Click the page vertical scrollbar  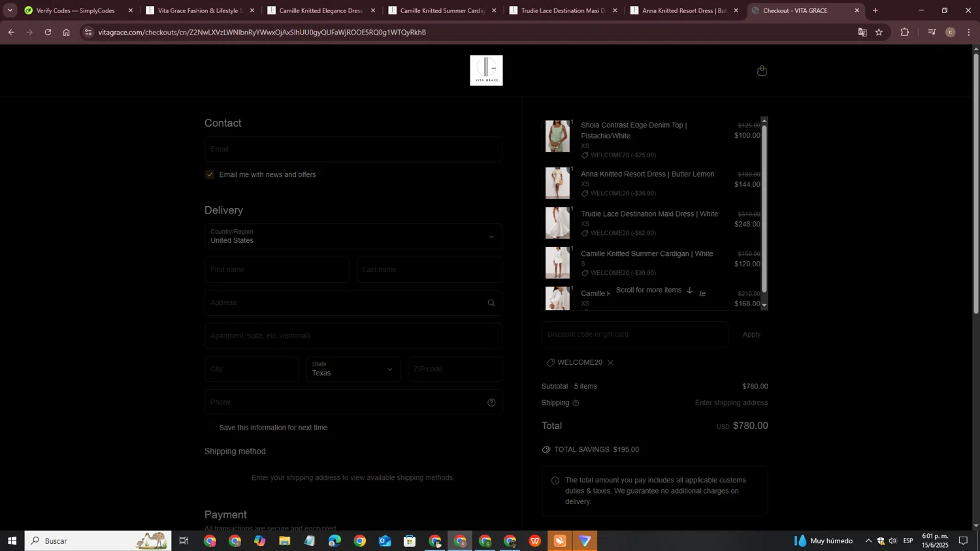coord(976,183)
